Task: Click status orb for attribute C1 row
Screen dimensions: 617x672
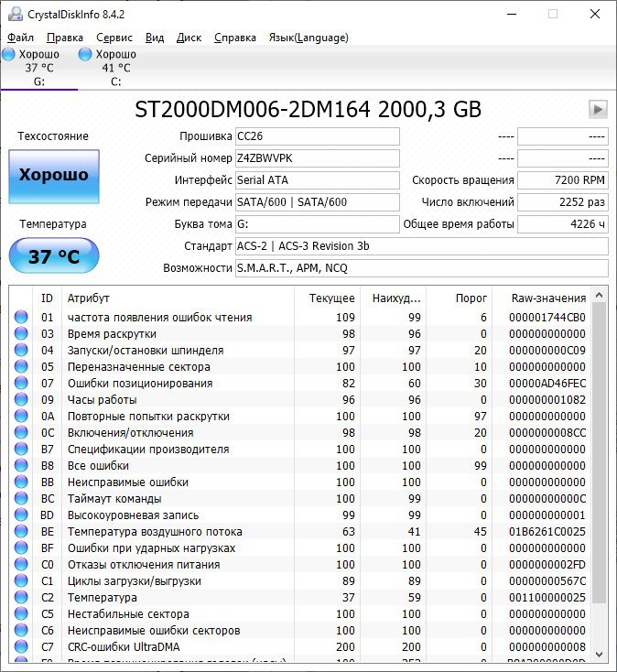Action: 21,580
